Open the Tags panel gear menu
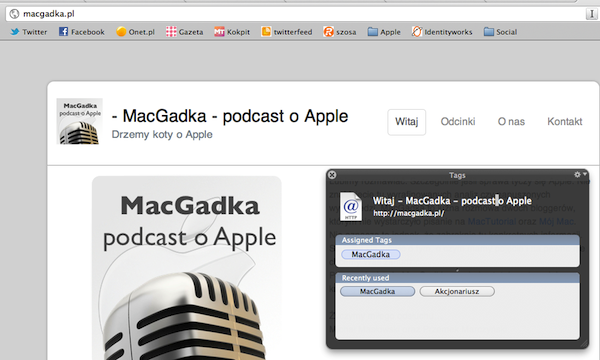 (x=580, y=174)
